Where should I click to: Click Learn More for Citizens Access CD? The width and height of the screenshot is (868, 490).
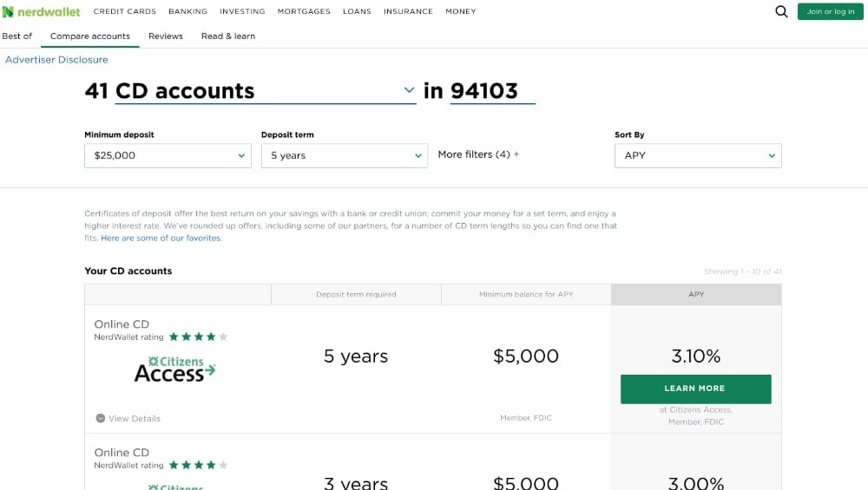(x=695, y=389)
